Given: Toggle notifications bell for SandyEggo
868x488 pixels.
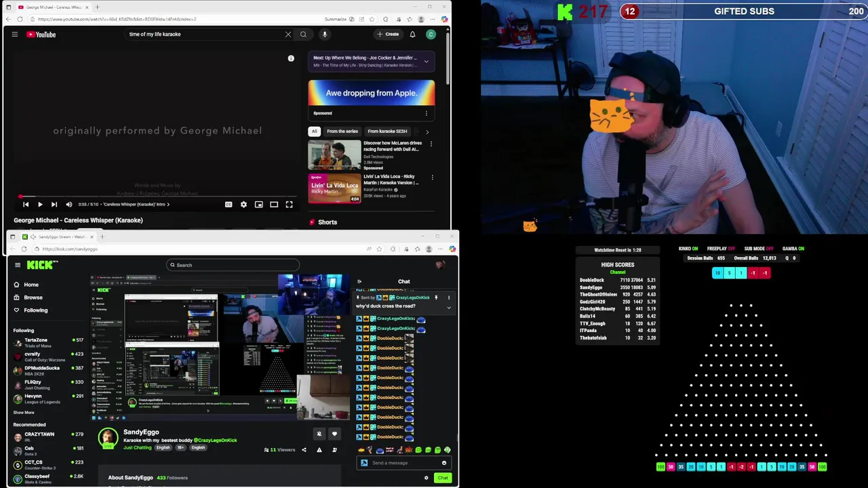Looking at the screenshot, I should coord(319,434).
